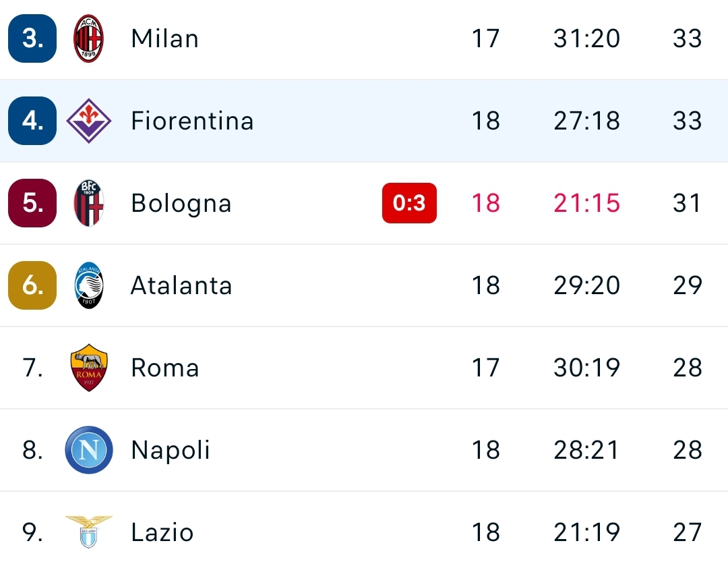Viewport: 728px width, 564px height.
Task: Open Bologna's live 0:3 match score
Action: 409,203
